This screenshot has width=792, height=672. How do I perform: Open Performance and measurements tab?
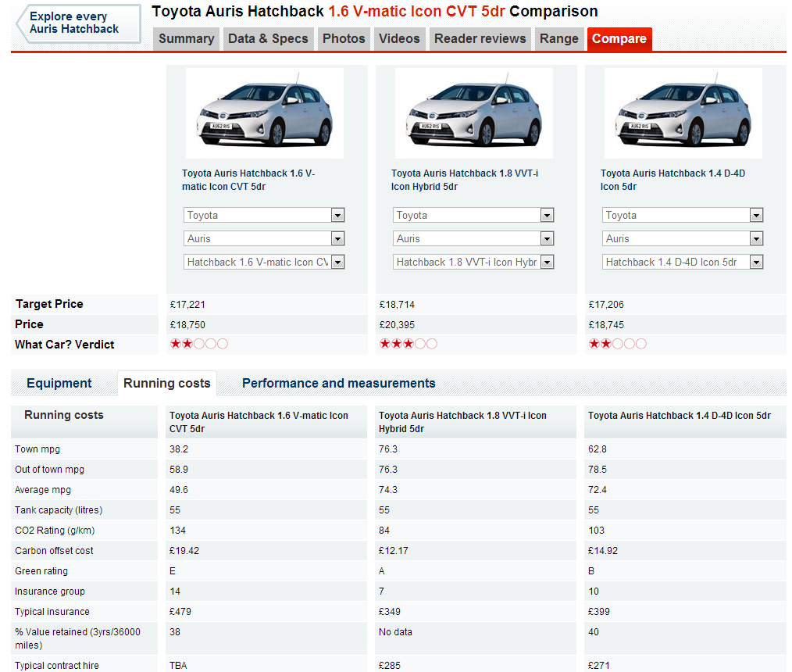(338, 384)
